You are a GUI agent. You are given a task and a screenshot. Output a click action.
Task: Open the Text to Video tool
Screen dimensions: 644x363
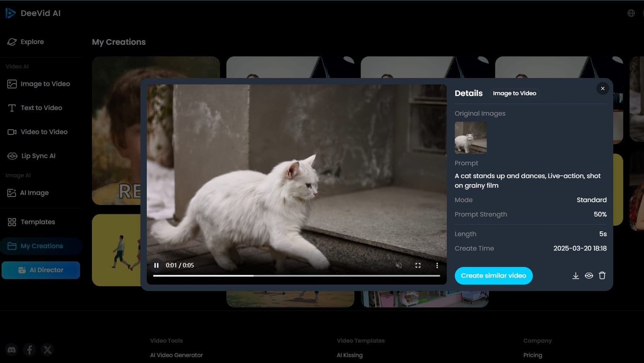tap(41, 108)
